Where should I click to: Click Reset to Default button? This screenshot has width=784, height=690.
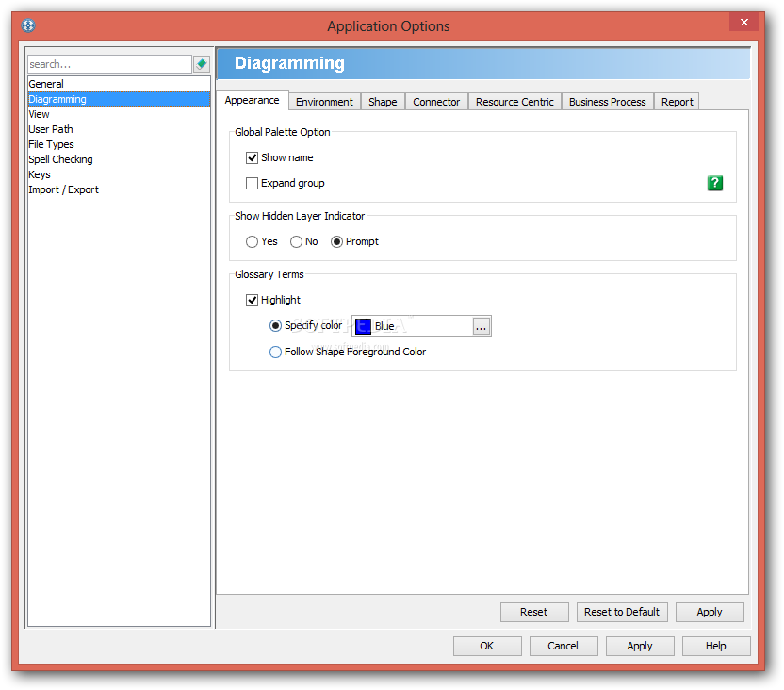click(x=622, y=612)
